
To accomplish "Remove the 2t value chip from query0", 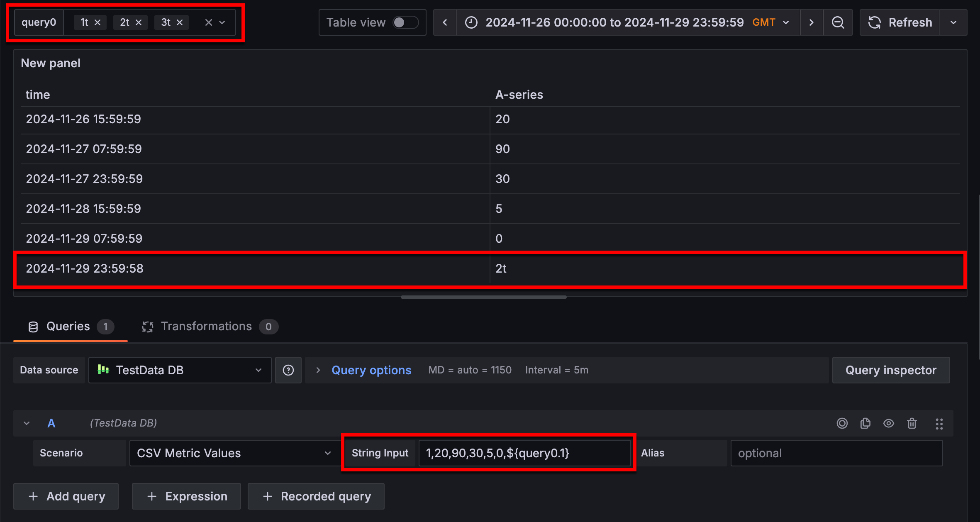I will click(x=139, y=22).
